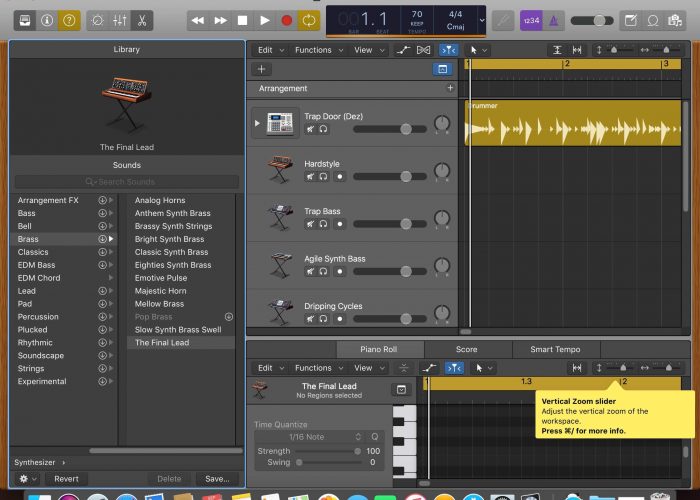Toggle the Flex button in tracks toolbar
The image size is (700, 500).
[423, 50]
